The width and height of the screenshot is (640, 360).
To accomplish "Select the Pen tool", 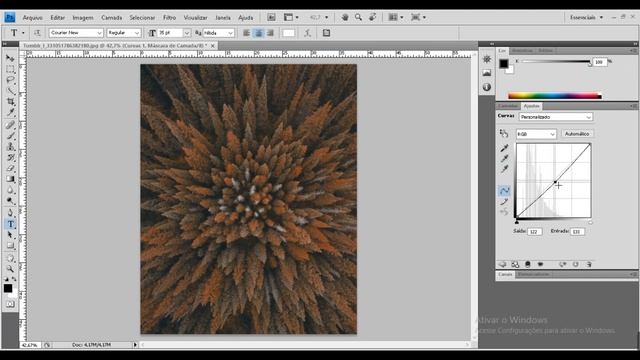I will point(10,213).
